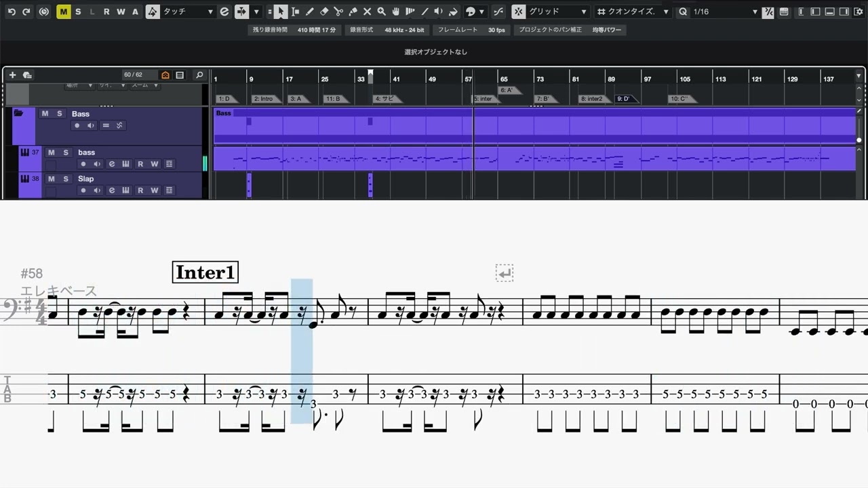The height and width of the screenshot is (488, 868).
Task: Select the 10: C'' marker
Action: tap(682, 99)
